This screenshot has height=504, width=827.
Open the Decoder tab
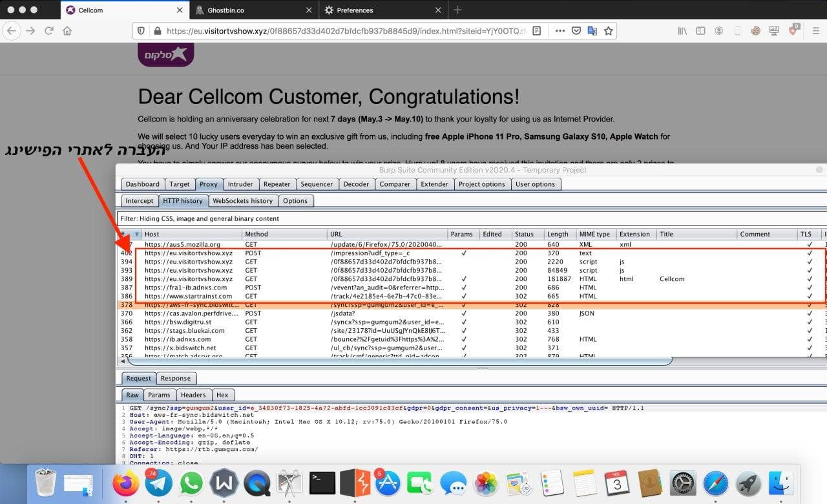coord(356,184)
